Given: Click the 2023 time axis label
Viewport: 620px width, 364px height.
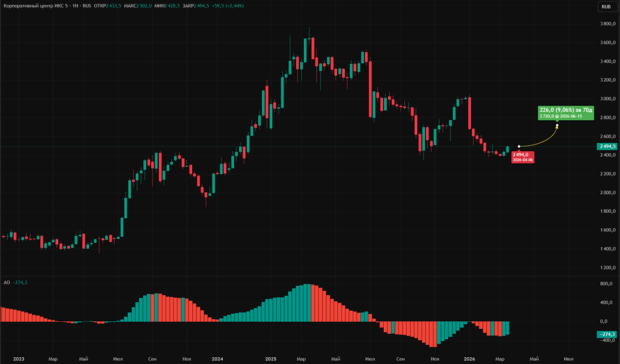Looking at the screenshot, I should click(x=19, y=359).
